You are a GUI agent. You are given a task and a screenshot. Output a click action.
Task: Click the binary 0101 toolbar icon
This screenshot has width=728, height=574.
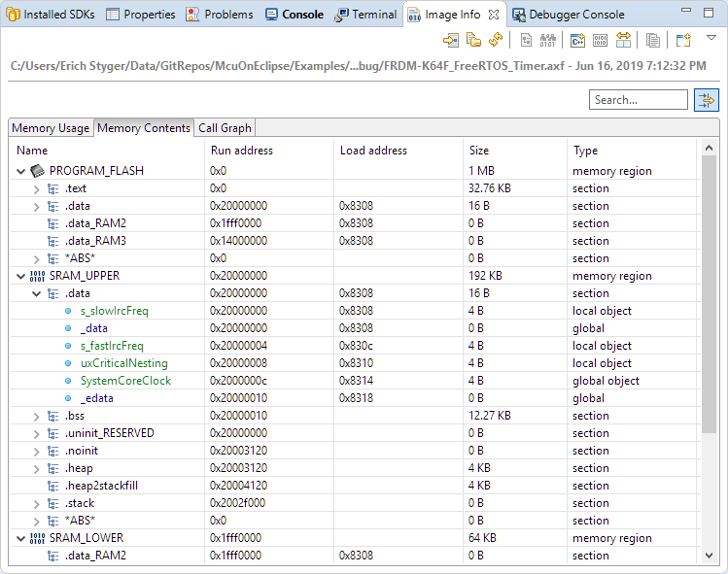[600, 41]
